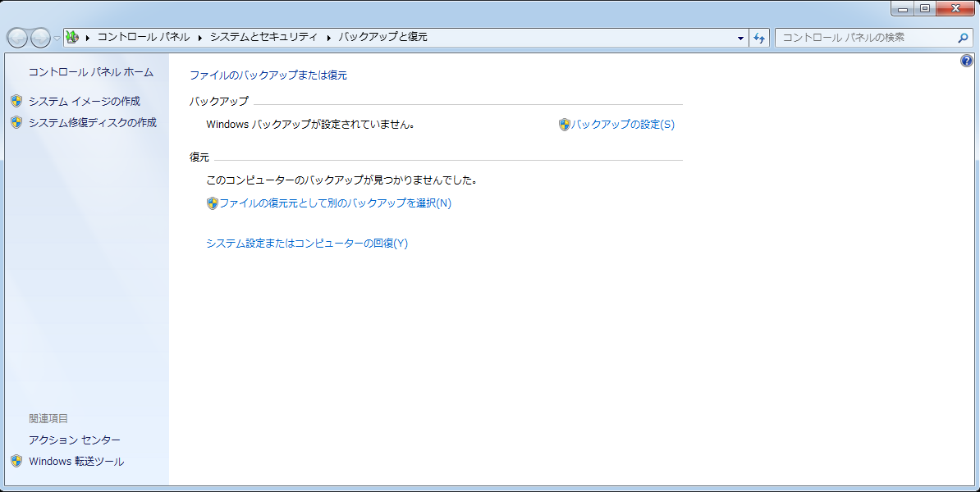Click the refresh button beside address bar
This screenshot has width=980, height=492.
(x=759, y=38)
